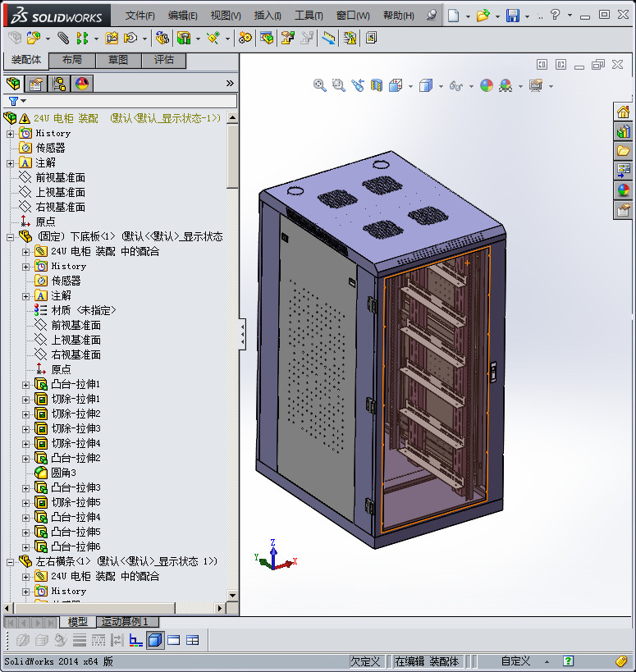Open the 文件(F) menu
The height and width of the screenshot is (672, 636).
click(x=140, y=16)
